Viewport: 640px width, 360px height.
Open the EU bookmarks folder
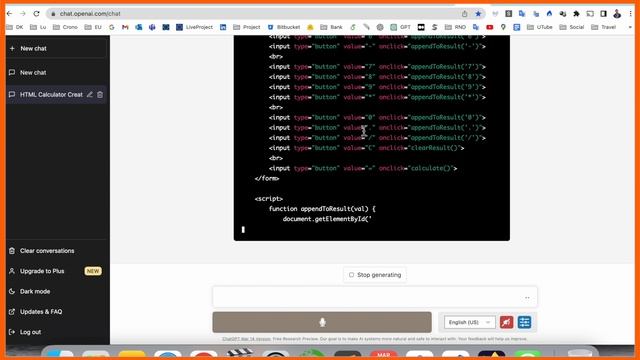pos(93,27)
